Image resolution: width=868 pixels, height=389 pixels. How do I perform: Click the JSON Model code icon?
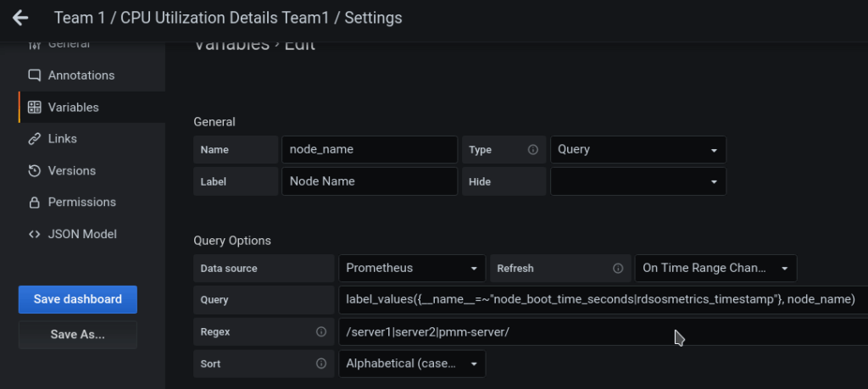click(x=34, y=234)
